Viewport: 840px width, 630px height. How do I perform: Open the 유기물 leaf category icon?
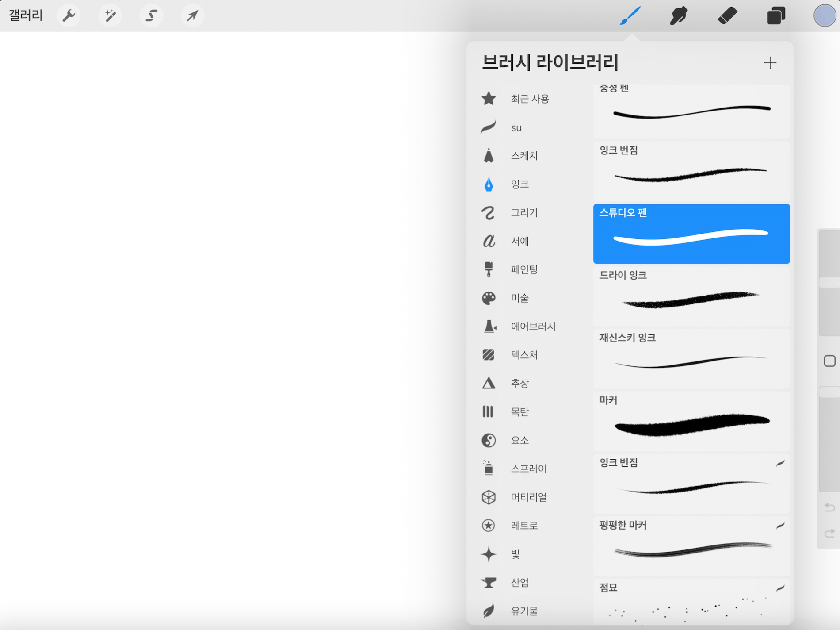489,611
